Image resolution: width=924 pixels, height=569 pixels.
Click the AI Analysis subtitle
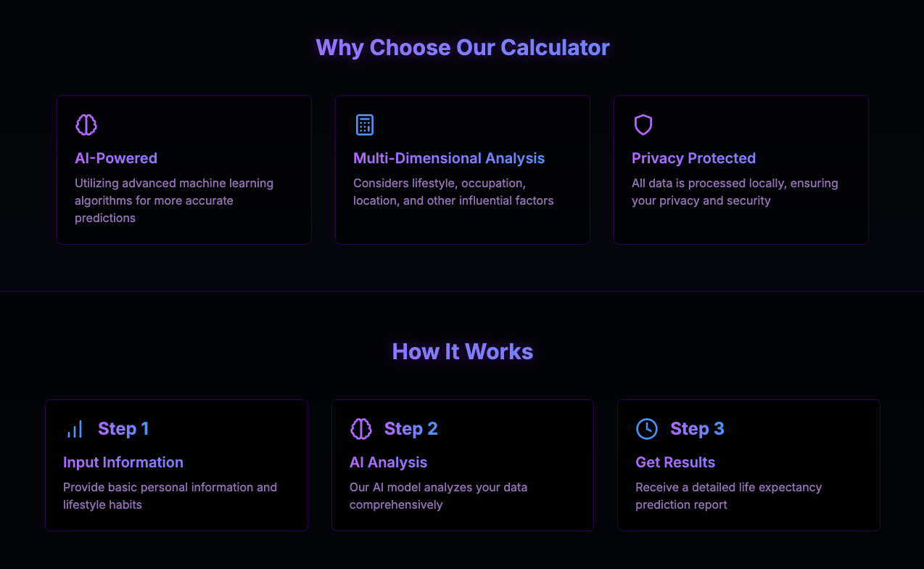(388, 462)
